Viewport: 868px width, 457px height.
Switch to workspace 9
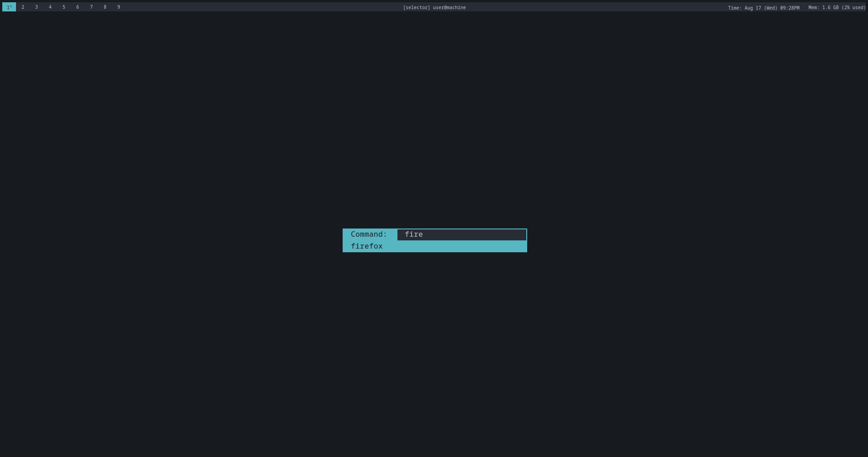(x=119, y=7)
